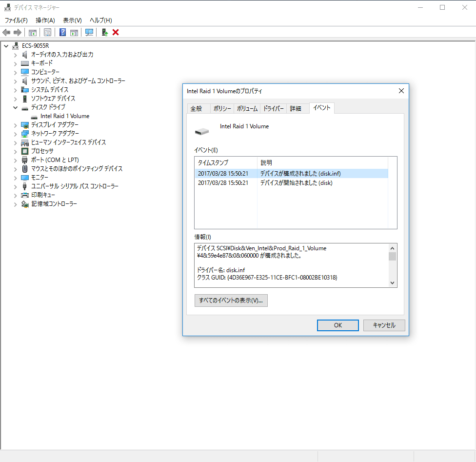This screenshot has width=476, height=462.
Task: Select the デバイスが構成されました (disk.inf) event row
Action: pos(292,174)
